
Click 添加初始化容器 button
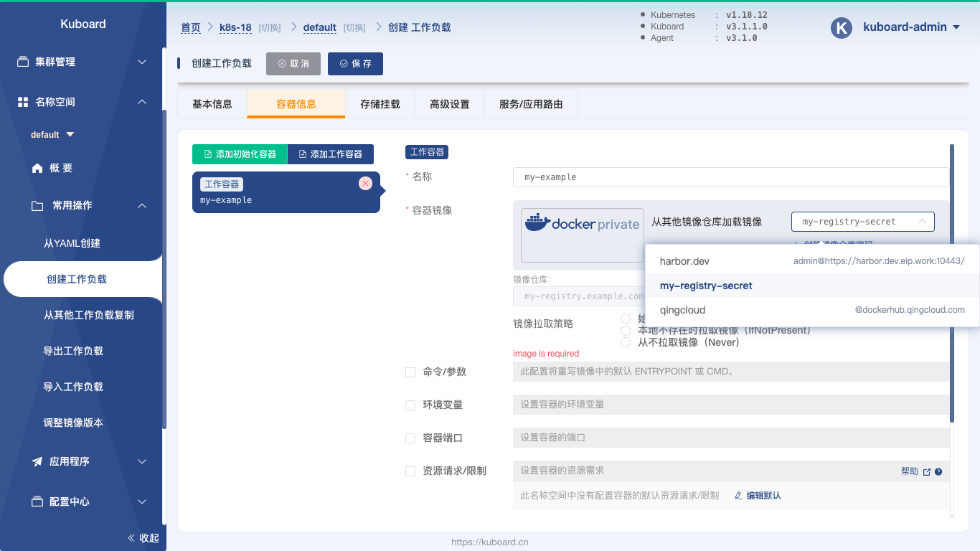[x=240, y=154]
